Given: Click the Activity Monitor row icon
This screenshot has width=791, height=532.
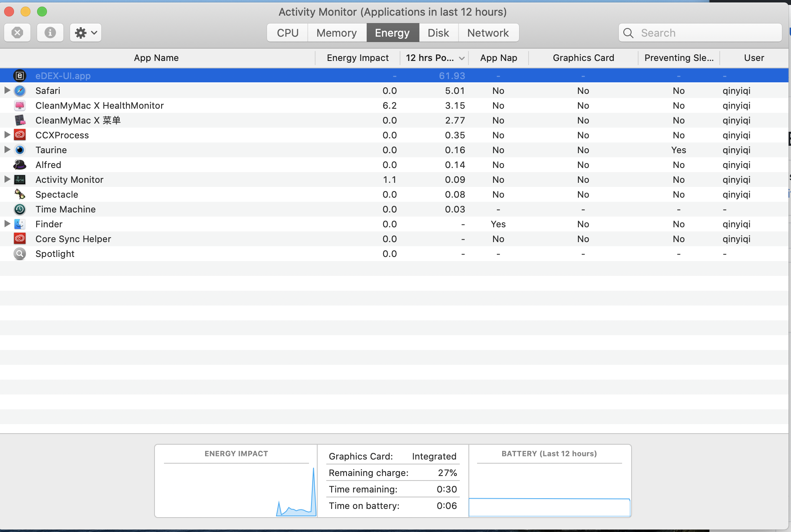Looking at the screenshot, I should click(20, 180).
